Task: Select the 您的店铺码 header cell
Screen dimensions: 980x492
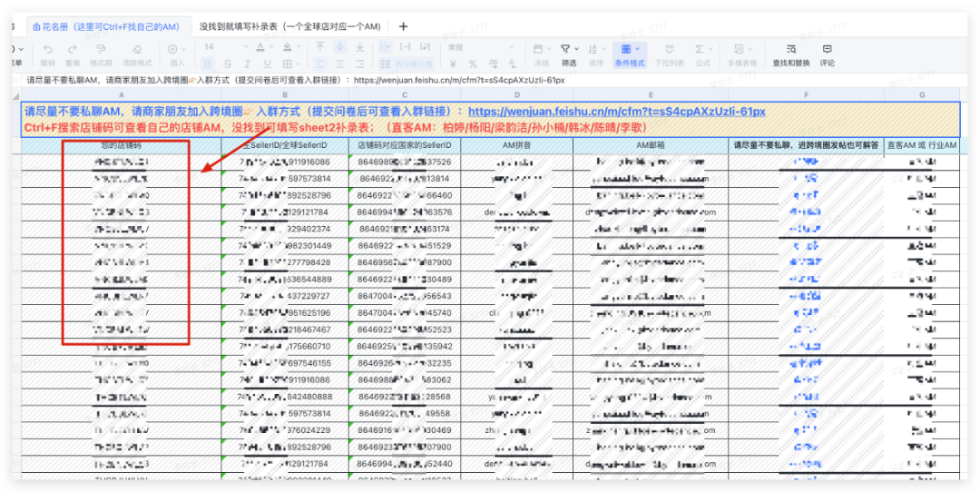Action: (122, 145)
